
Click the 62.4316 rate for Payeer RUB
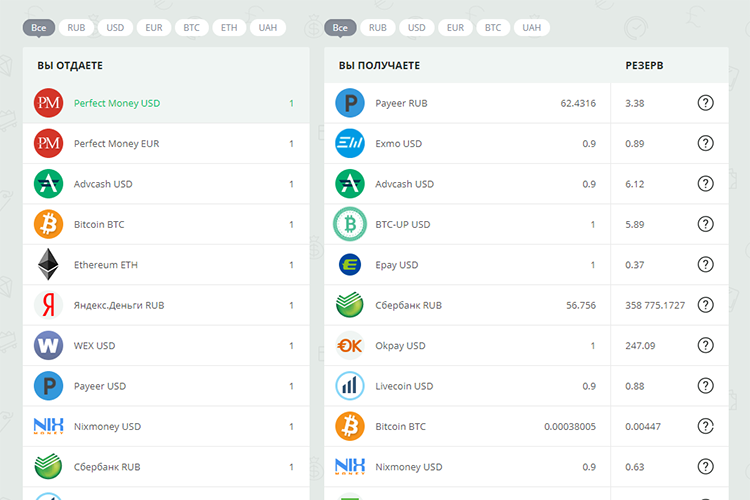click(578, 103)
